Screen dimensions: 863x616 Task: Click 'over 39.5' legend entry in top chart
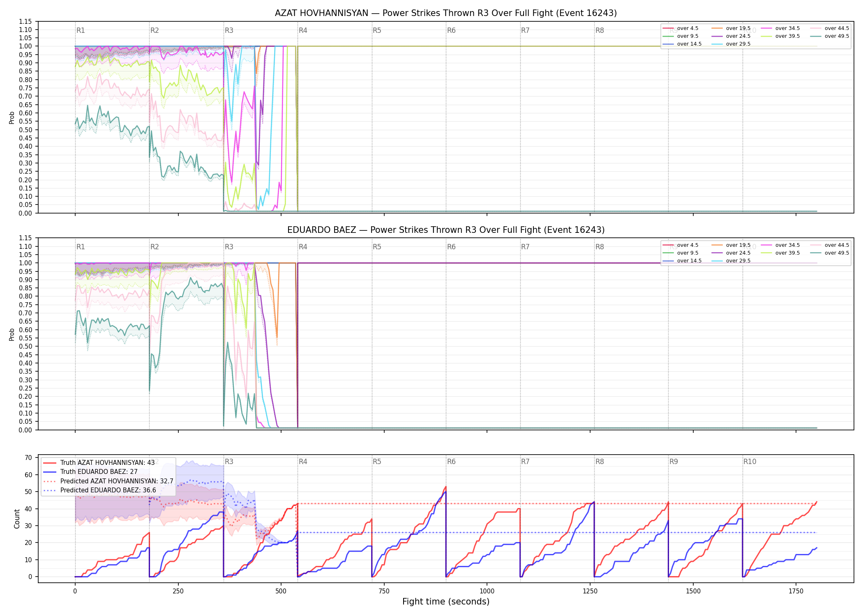tap(780, 36)
